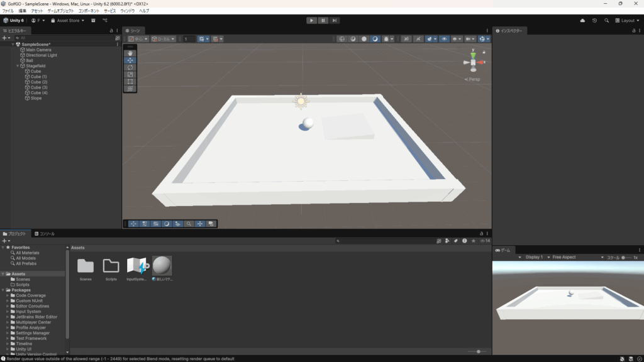Select the Ball object in hierarchy

tap(30, 60)
